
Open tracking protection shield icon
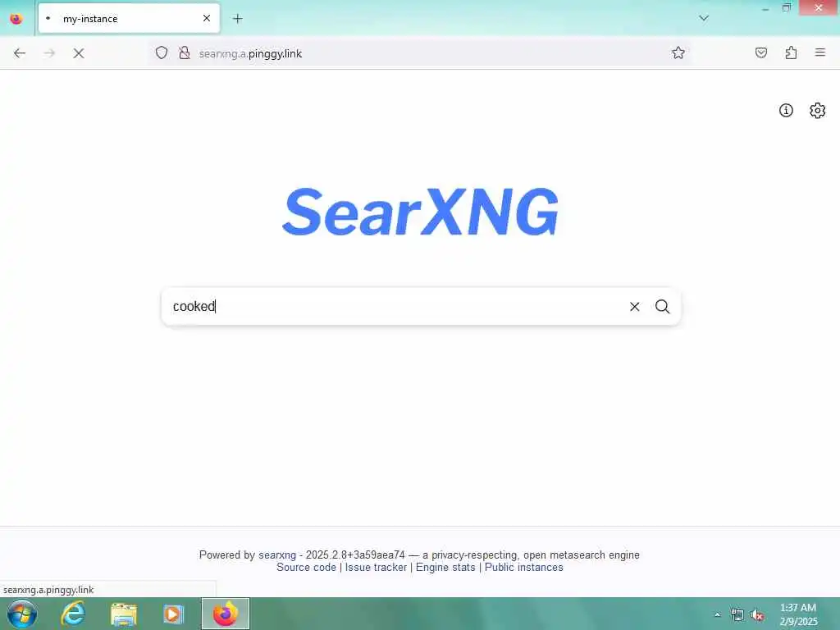pyautogui.click(x=162, y=52)
